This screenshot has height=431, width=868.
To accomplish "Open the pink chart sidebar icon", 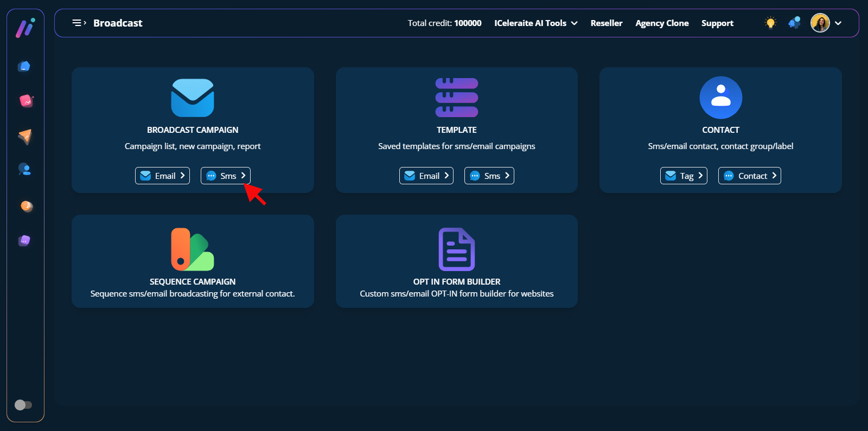I will [x=25, y=101].
